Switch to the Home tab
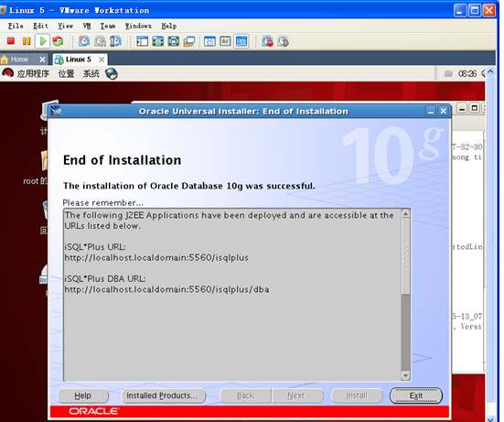Screen dimensions: 504x422 pos(19,60)
